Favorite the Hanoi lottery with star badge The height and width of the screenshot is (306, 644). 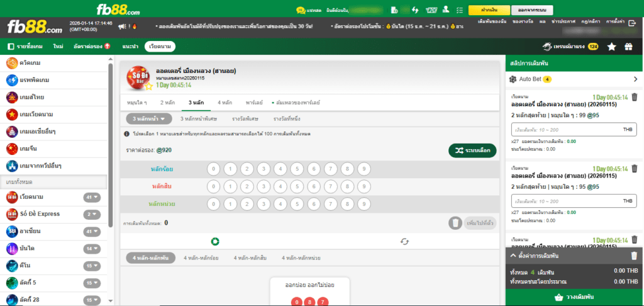[x=148, y=86]
